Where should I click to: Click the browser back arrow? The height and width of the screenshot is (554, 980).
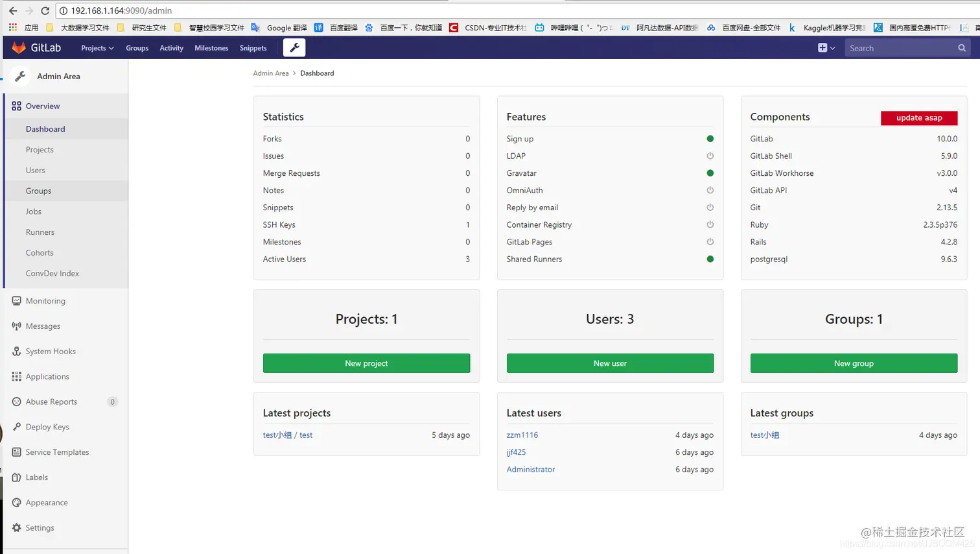[x=13, y=10]
